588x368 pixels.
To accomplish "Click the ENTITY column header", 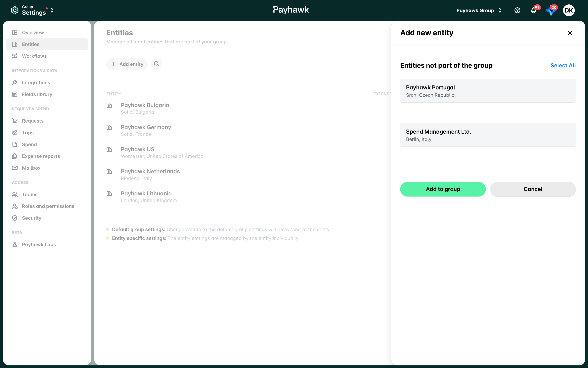I will coord(114,94).
